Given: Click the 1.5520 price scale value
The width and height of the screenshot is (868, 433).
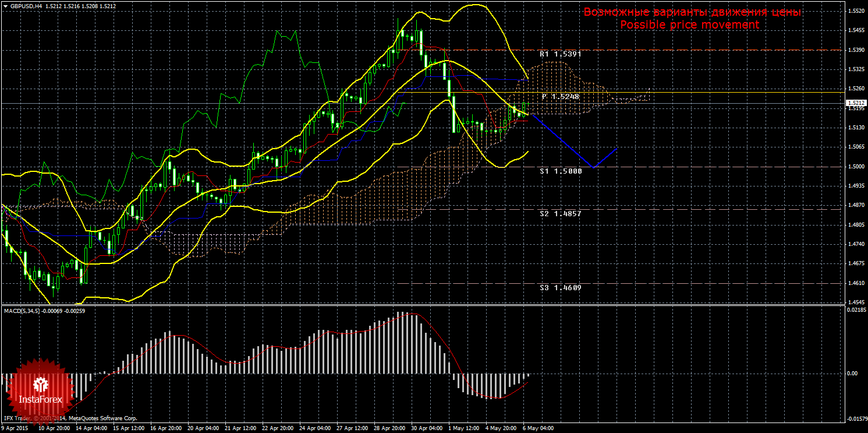Looking at the screenshot, I should (855, 12).
